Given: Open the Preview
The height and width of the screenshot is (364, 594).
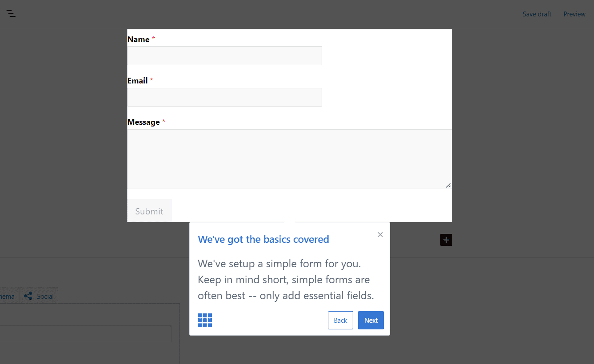Looking at the screenshot, I should (x=574, y=14).
